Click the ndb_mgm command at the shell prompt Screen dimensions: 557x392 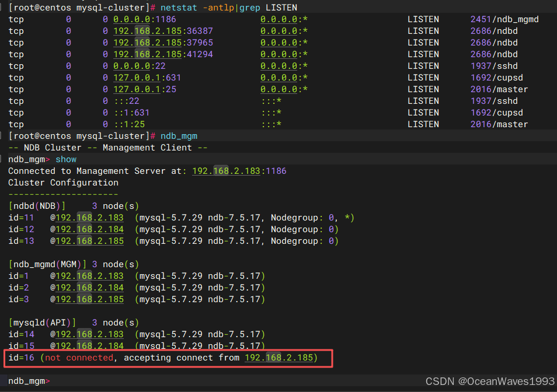(x=179, y=136)
